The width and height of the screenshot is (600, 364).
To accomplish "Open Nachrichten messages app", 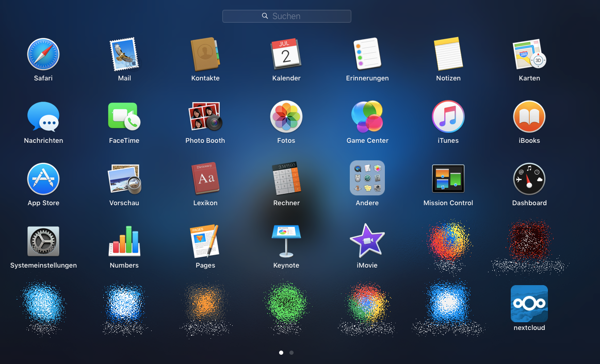I will tap(43, 117).
